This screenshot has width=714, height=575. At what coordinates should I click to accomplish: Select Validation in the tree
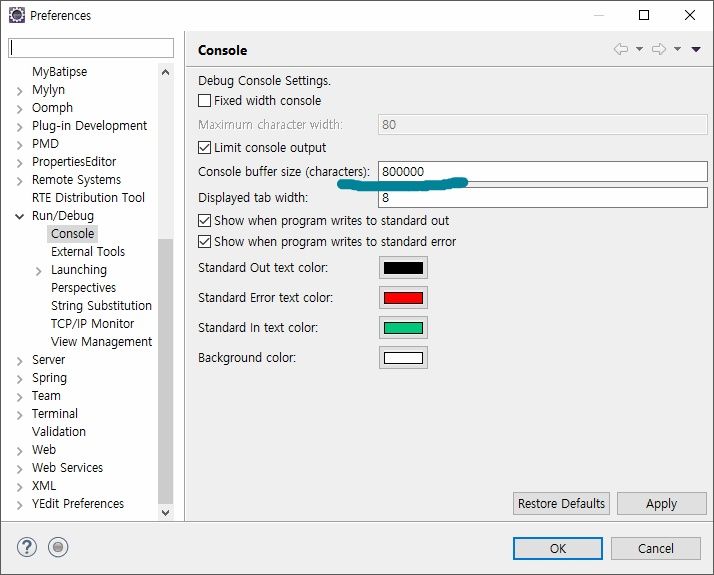59,432
